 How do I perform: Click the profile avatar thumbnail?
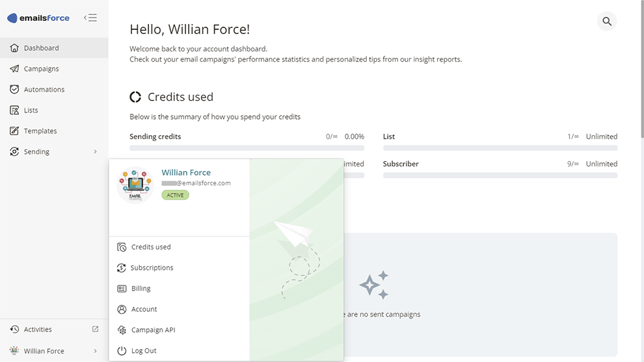click(135, 185)
